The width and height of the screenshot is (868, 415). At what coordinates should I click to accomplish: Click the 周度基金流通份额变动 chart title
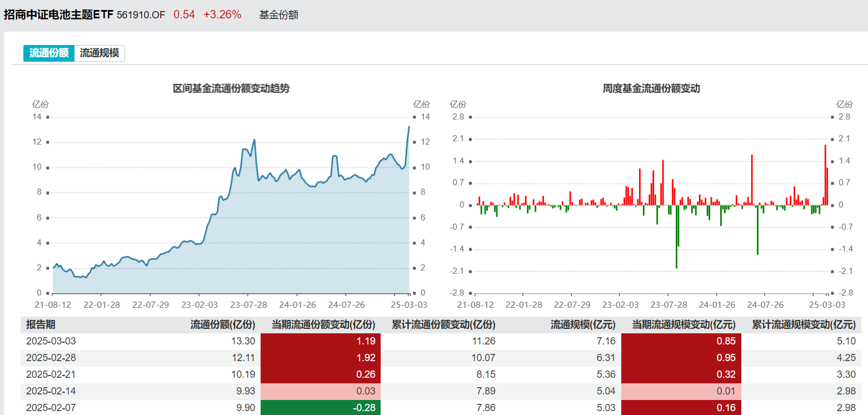click(x=651, y=88)
